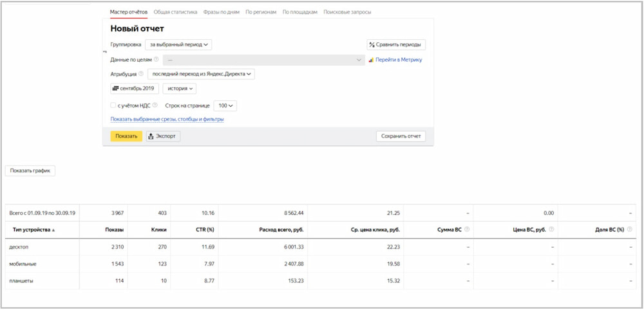Show selected срезы, столбцы и фильтры link
644x310 pixels.
(x=167, y=120)
